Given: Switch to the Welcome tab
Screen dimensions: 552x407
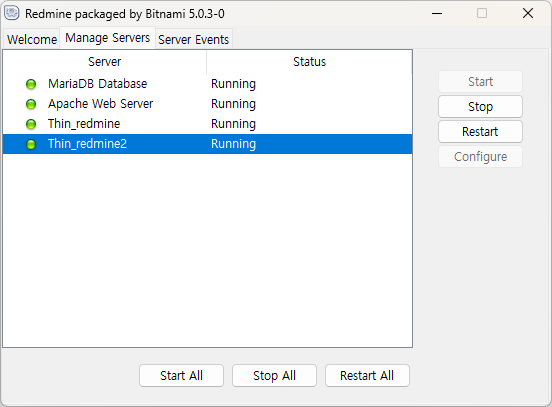Looking at the screenshot, I should click(x=32, y=39).
